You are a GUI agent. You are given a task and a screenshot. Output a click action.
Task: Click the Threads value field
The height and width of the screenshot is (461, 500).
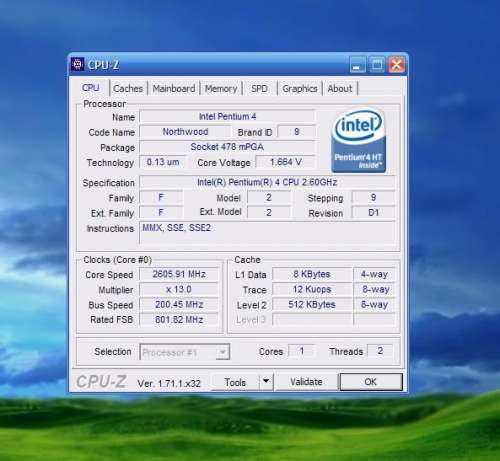tap(380, 351)
